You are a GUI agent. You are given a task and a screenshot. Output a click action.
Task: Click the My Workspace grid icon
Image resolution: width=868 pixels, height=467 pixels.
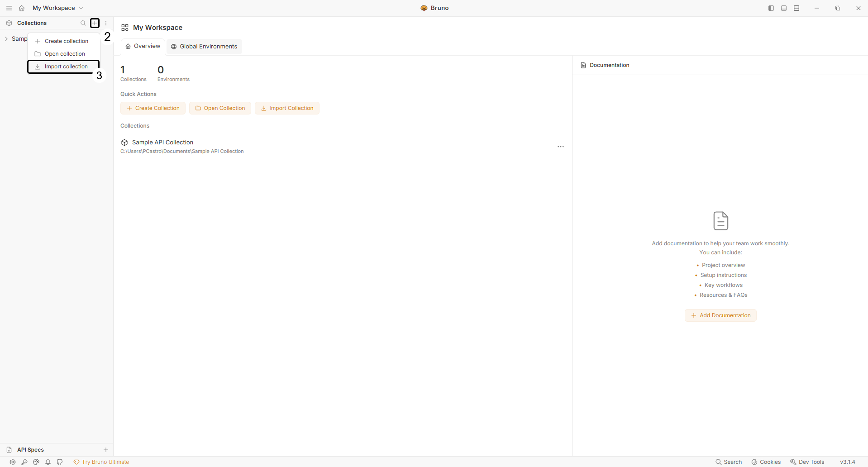(125, 28)
